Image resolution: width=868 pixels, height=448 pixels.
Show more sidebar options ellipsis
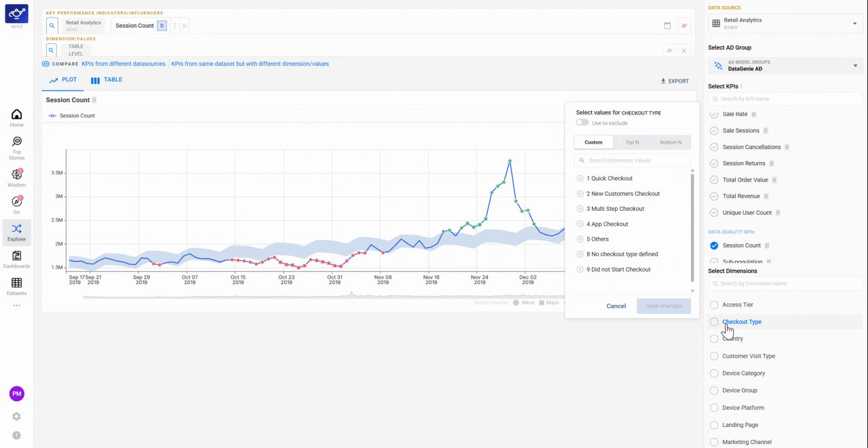click(x=16, y=306)
